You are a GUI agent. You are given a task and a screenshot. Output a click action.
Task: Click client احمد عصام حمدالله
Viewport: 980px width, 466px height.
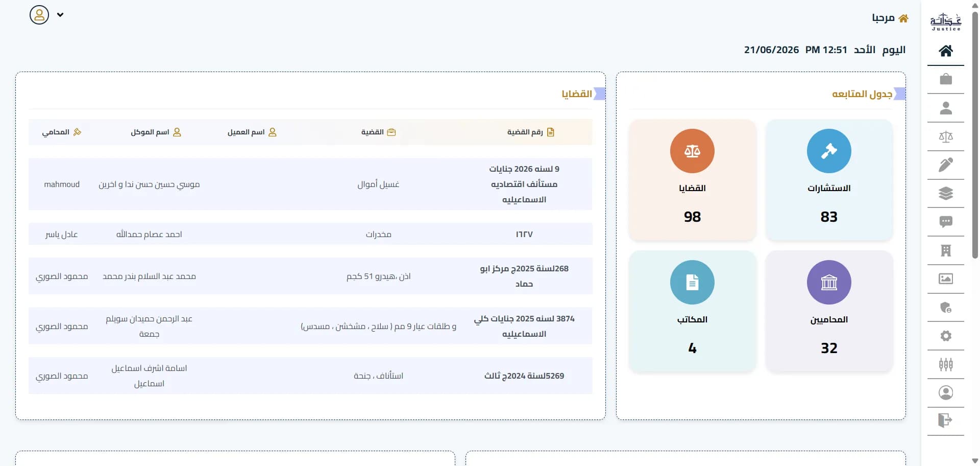(149, 234)
